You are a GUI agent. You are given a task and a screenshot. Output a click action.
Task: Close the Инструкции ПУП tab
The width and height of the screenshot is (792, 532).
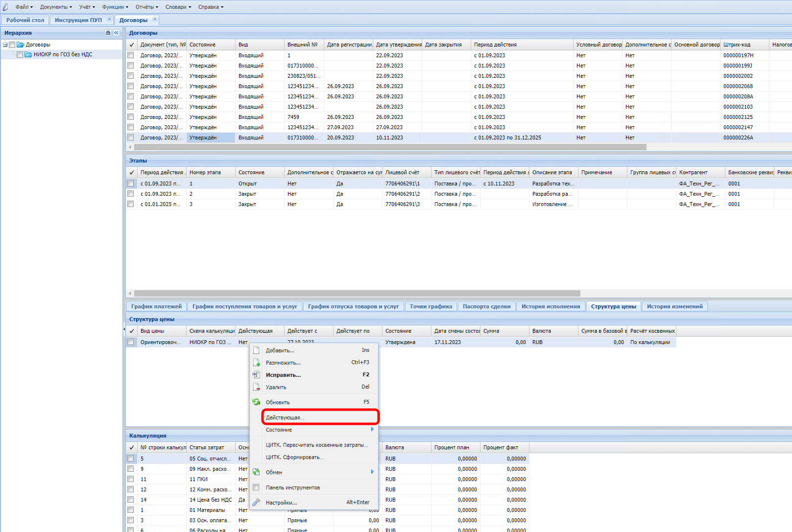pos(109,20)
